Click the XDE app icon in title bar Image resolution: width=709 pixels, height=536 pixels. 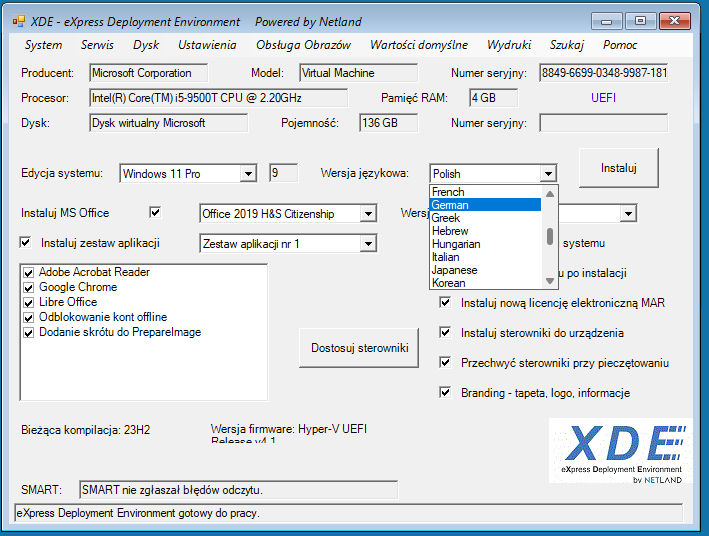point(19,21)
